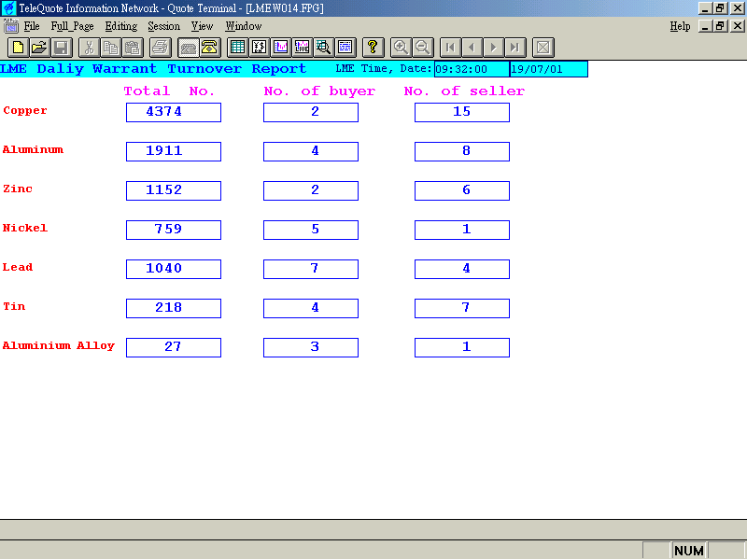Open the View menu
747x560 pixels.
coord(202,26)
